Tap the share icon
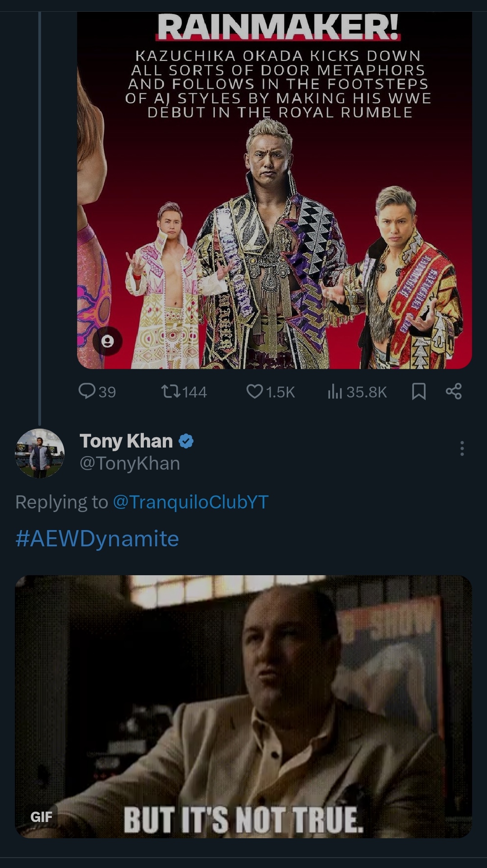Screen dimensions: 487x868 pyautogui.click(x=454, y=391)
